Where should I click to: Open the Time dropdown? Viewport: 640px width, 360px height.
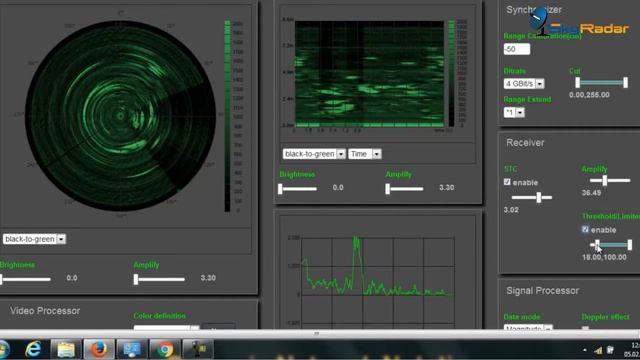click(364, 154)
